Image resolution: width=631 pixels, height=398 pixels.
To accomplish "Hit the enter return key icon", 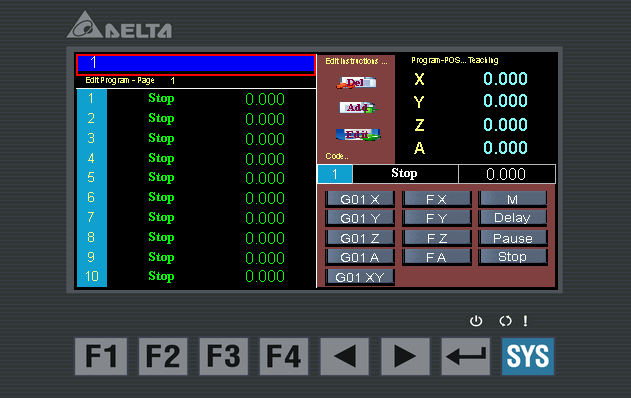I will (x=466, y=357).
